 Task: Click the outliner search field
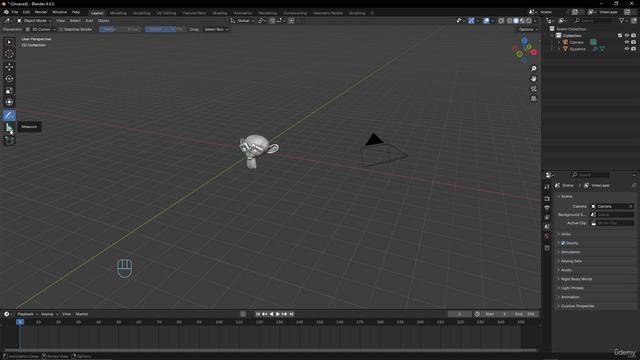tap(593, 20)
